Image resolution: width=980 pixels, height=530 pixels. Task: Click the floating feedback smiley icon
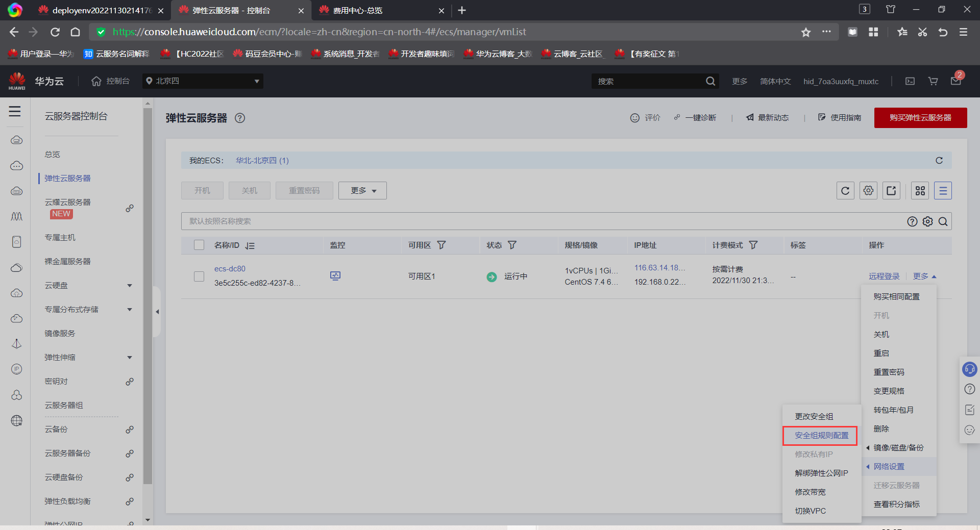tap(969, 430)
